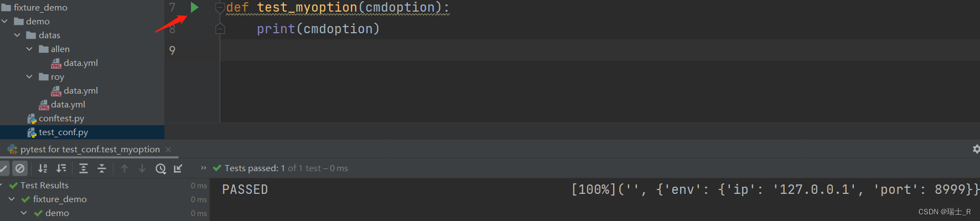Show more toolbar actions via double chevron
The width and height of the screenshot is (980, 221).
click(203, 168)
